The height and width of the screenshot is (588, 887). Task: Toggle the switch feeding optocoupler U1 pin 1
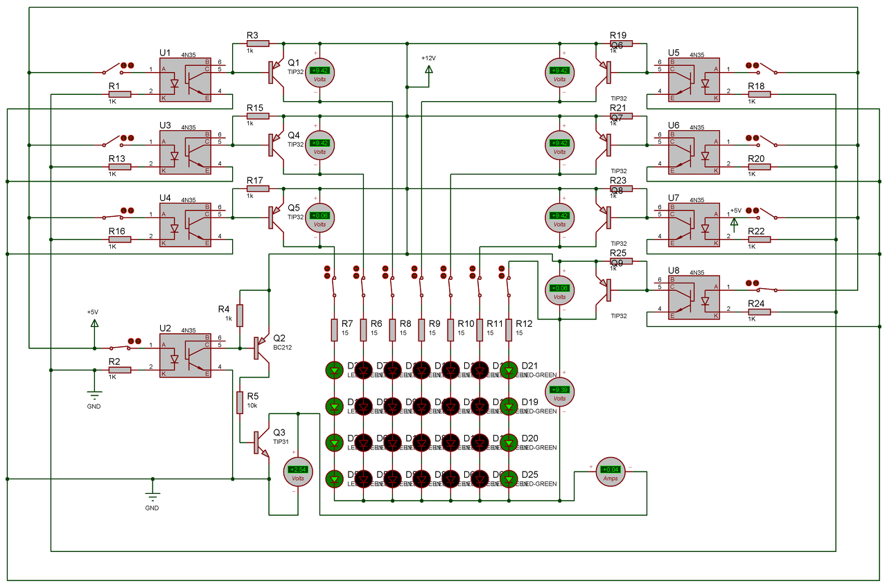pyautogui.click(x=116, y=69)
